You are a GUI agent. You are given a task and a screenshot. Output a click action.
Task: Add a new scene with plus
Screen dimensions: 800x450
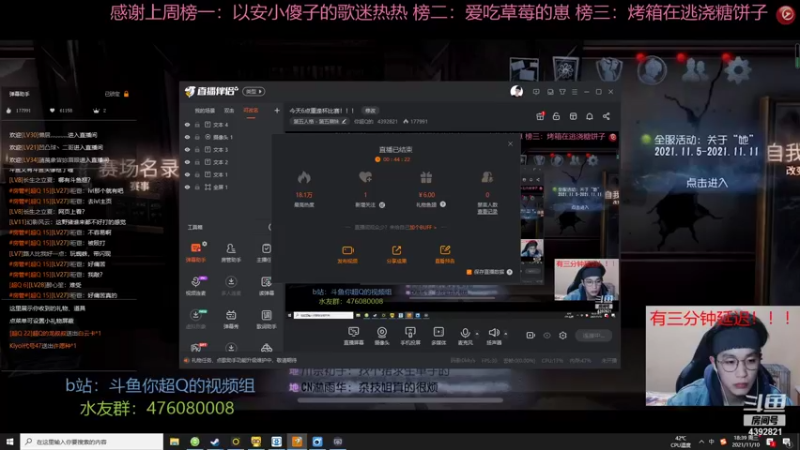[x=277, y=110]
